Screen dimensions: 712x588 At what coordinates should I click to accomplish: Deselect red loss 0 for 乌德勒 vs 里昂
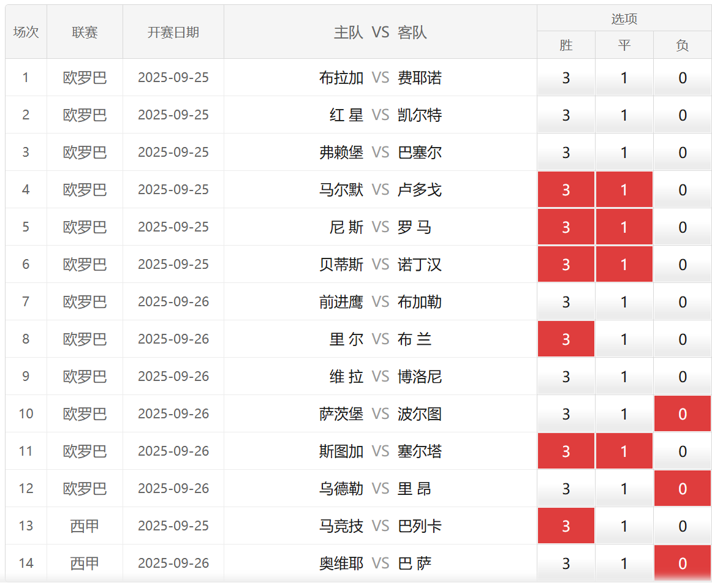[x=682, y=489]
